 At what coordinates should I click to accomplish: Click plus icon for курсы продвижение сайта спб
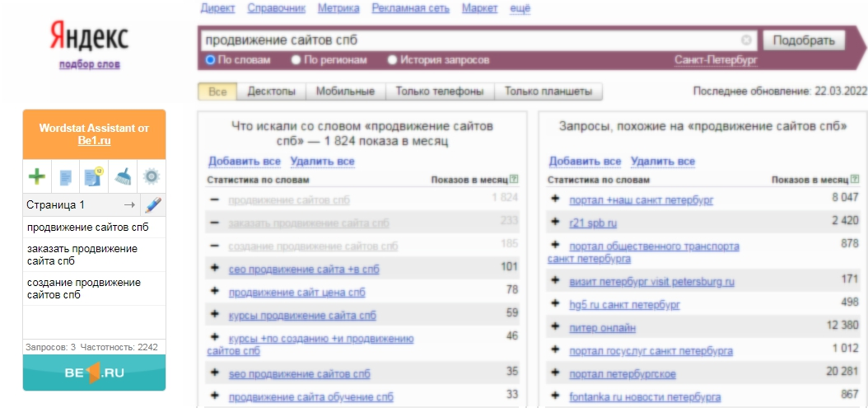[215, 314]
